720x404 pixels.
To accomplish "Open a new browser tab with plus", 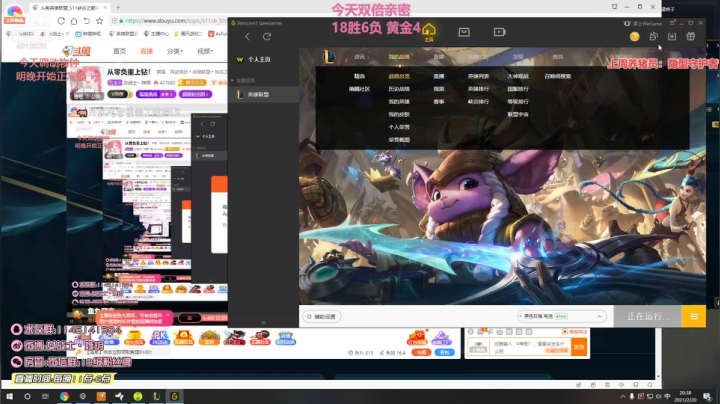I will tap(118, 7).
